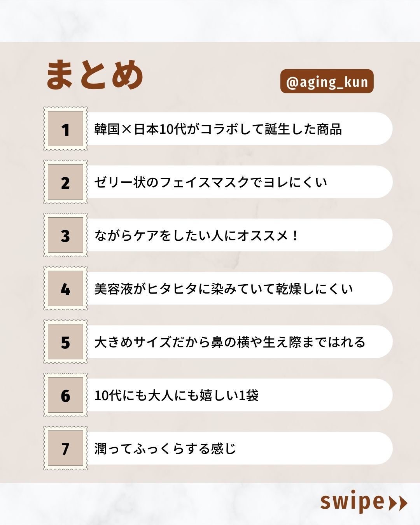Tap the number 4 stamp badge

pos(65,289)
